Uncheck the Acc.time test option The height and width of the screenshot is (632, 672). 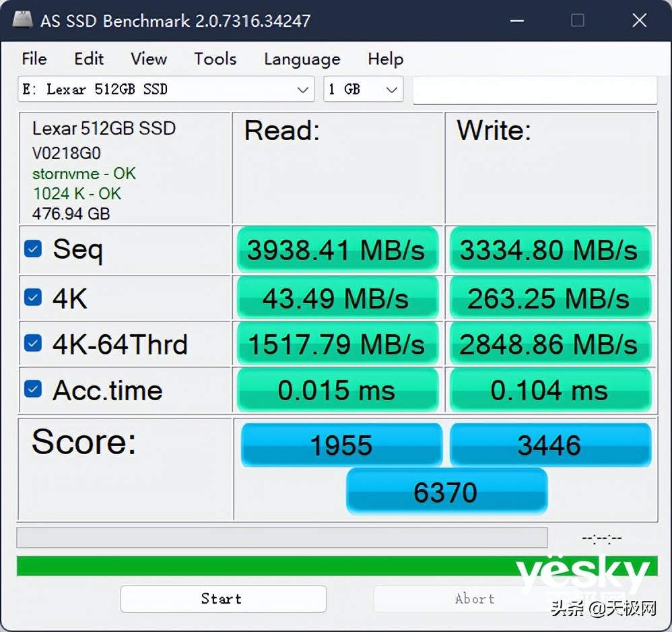[x=32, y=389]
